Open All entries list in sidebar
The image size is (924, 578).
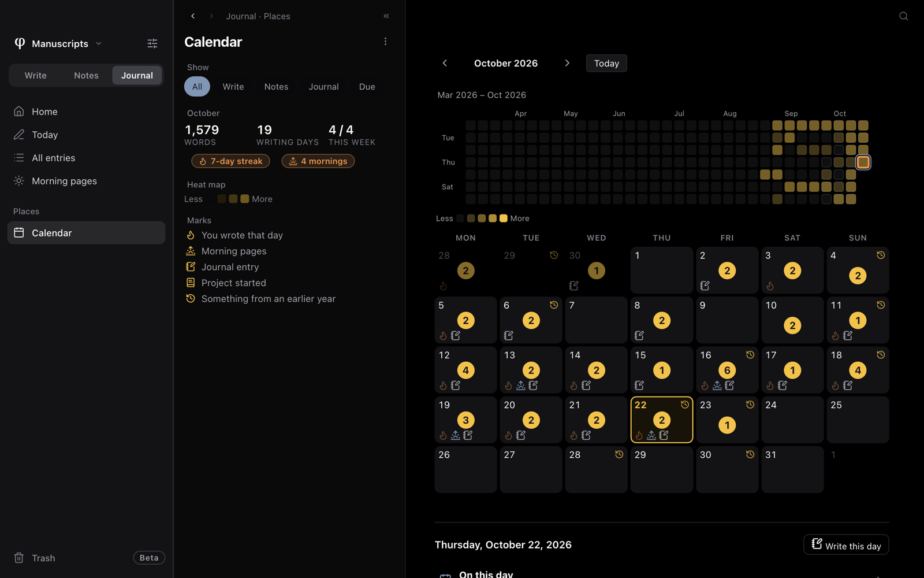point(86,158)
